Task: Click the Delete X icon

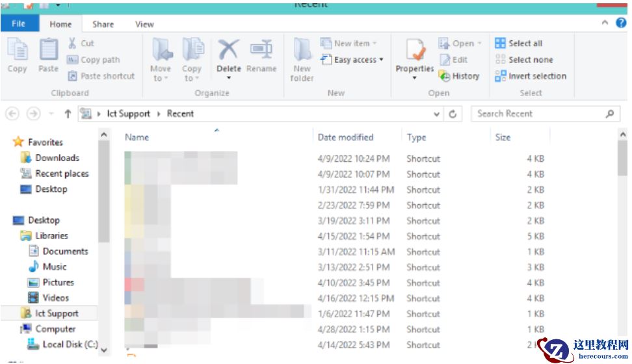Action: pyautogui.click(x=228, y=49)
